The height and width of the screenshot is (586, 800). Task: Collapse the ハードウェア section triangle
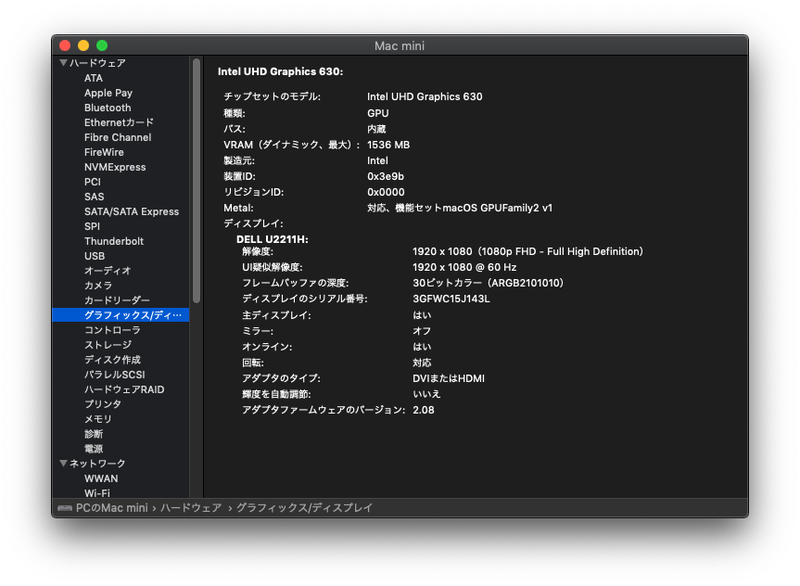click(63, 63)
